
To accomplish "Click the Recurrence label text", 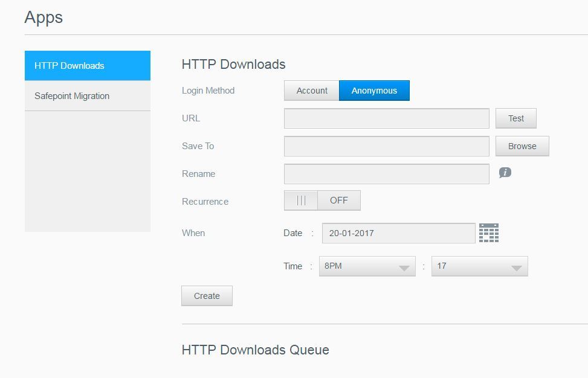I will pyautogui.click(x=205, y=202).
